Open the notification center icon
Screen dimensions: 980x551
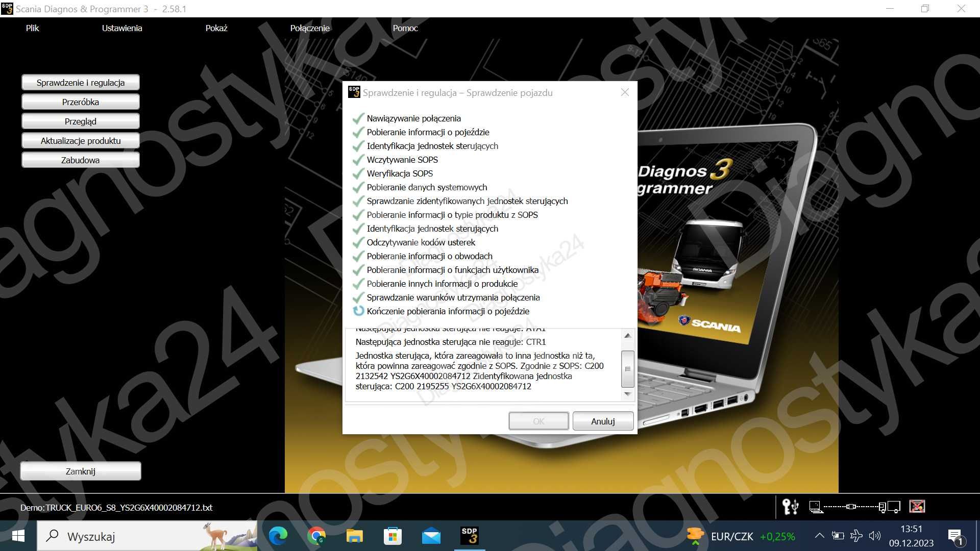point(955,537)
